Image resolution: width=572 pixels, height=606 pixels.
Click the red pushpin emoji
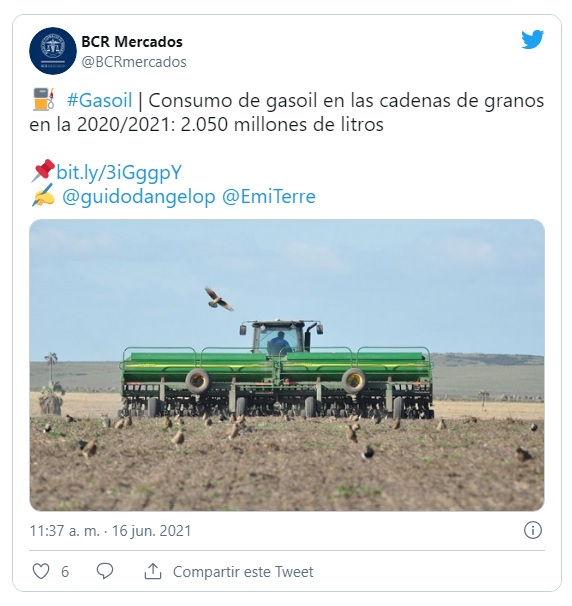tap(43, 170)
